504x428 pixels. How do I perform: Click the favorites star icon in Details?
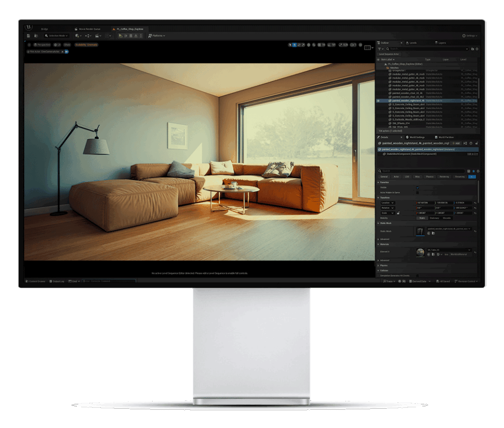(x=473, y=171)
